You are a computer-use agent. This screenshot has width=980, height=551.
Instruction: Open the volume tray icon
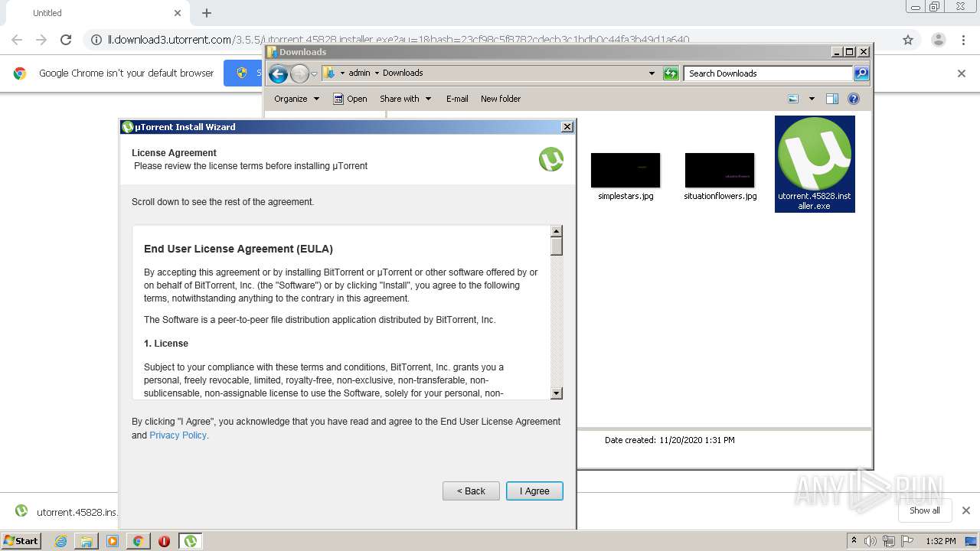pos(871,541)
